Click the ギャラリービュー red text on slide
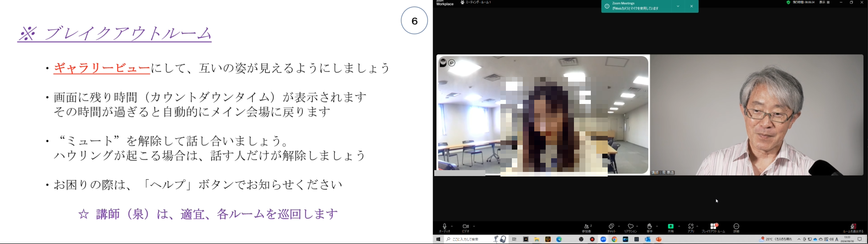 102,68
